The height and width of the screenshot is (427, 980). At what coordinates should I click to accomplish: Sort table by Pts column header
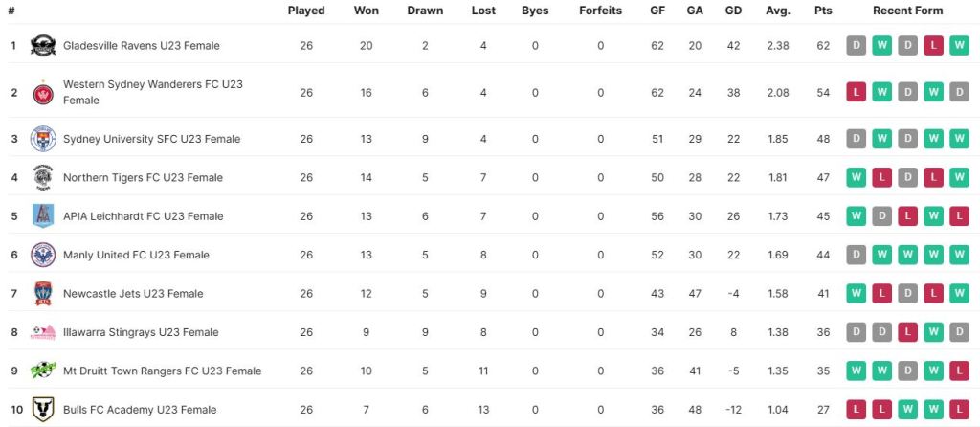(x=823, y=11)
